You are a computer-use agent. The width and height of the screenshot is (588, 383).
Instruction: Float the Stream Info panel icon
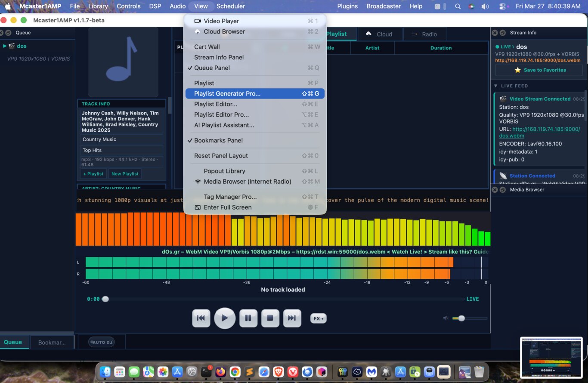point(502,33)
